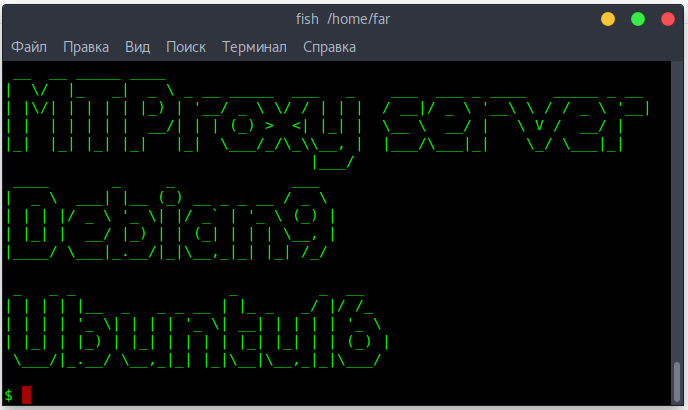
Task: Click the green '$' prompt symbol
Action: point(8,395)
